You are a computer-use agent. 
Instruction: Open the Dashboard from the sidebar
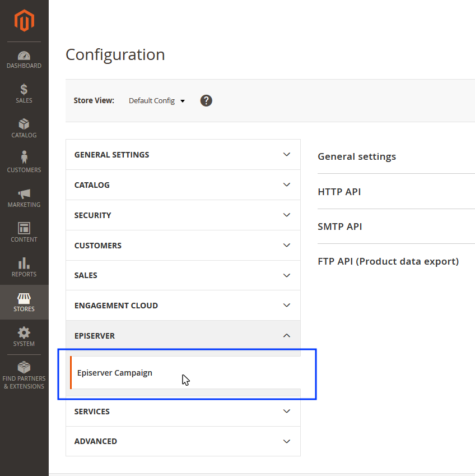coord(24,59)
